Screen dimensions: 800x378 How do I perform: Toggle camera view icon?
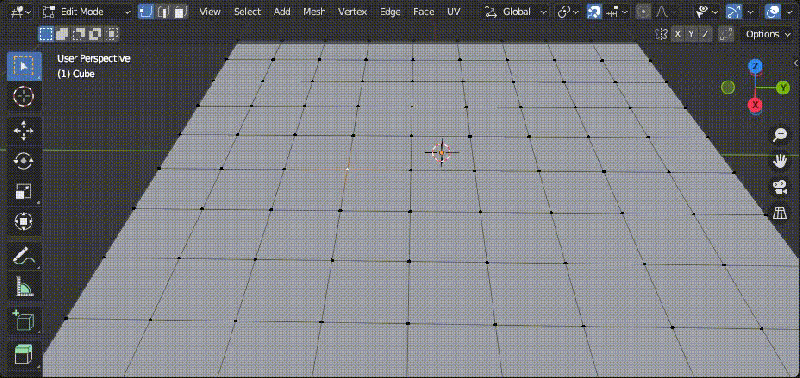point(780,187)
